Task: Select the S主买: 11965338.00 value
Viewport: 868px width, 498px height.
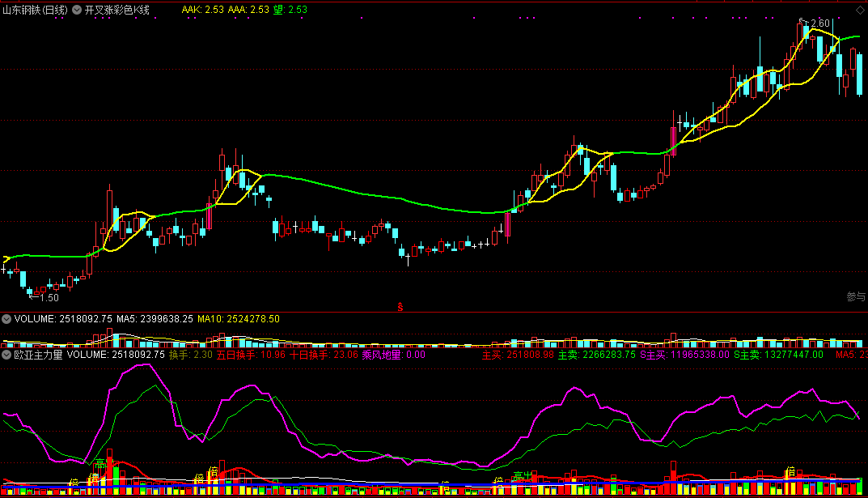Action: coord(684,355)
